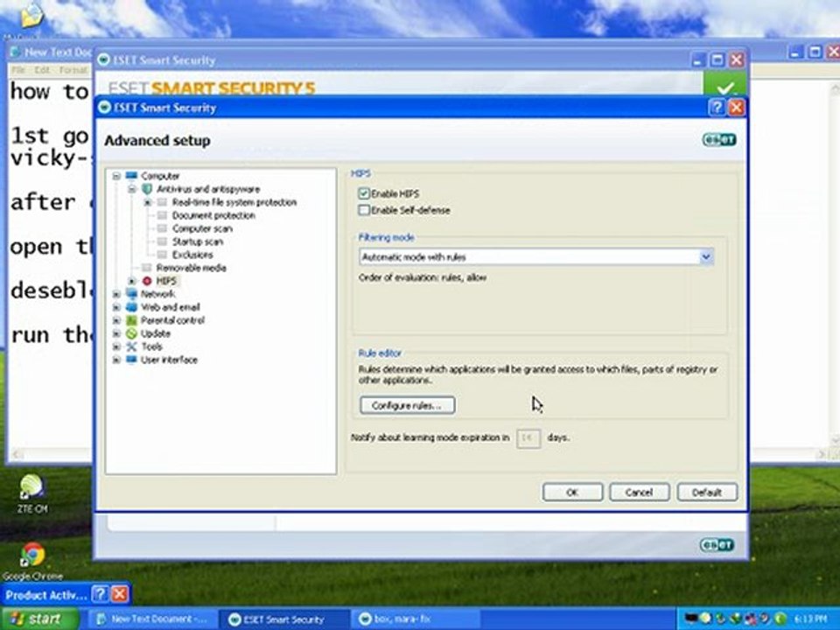Screen dimensions: 840x630
Task: Click the User interface icon
Action: pyautogui.click(x=131, y=360)
